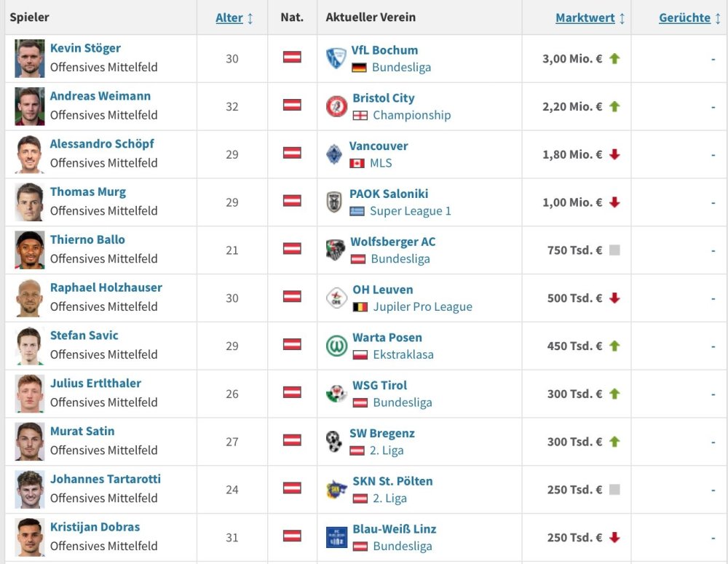728x564 pixels.
Task: Click the PAOK Saloniki club crest
Action: tap(334, 202)
